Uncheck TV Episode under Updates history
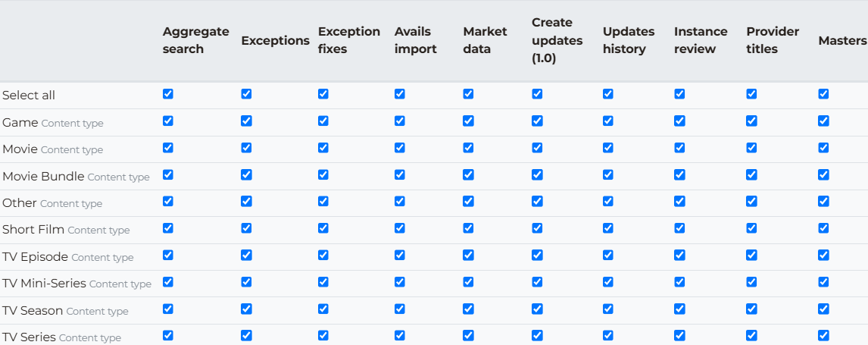The height and width of the screenshot is (345, 868). pyautogui.click(x=607, y=256)
